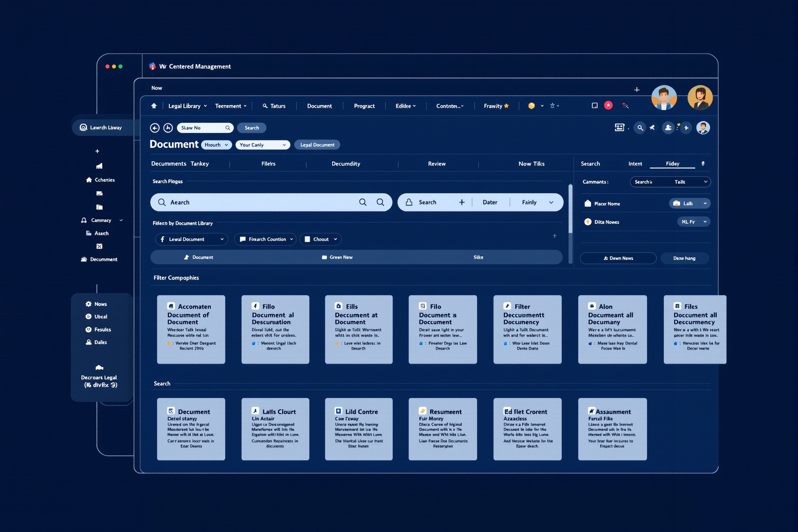The image size is (798, 532).
Task: Switch to the Review tab
Action: pos(437,164)
